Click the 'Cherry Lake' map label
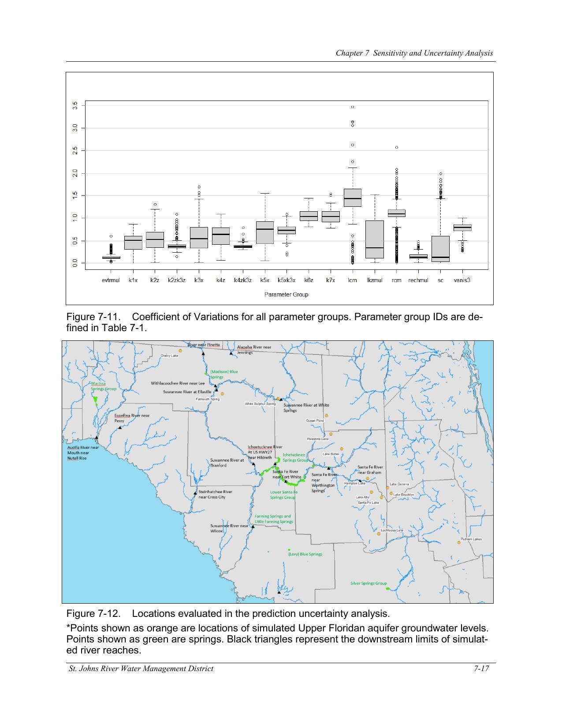 tap(169, 356)
